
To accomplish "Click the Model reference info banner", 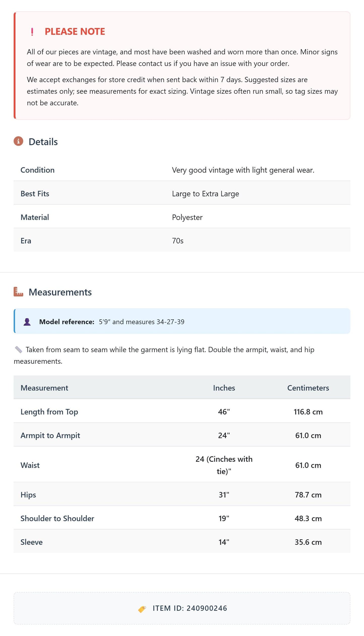I will tap(182, 321).
